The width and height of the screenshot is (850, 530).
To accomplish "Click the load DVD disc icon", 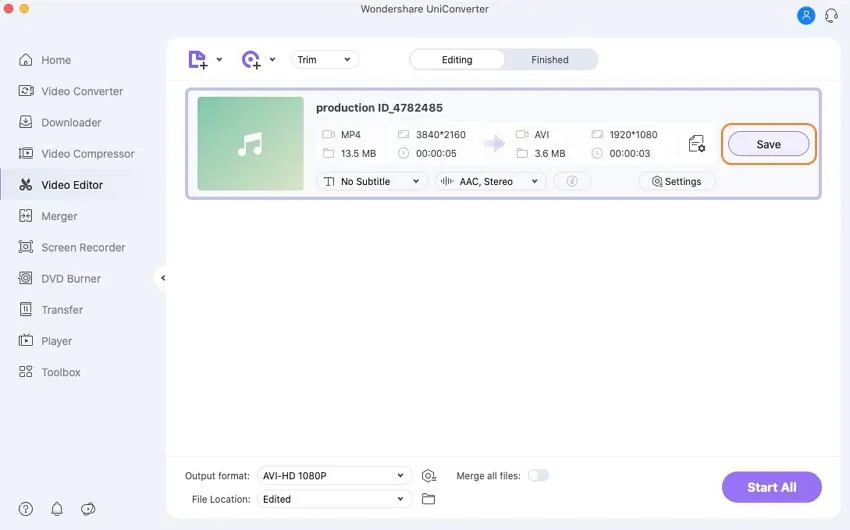I will click(x=251, y=60).
